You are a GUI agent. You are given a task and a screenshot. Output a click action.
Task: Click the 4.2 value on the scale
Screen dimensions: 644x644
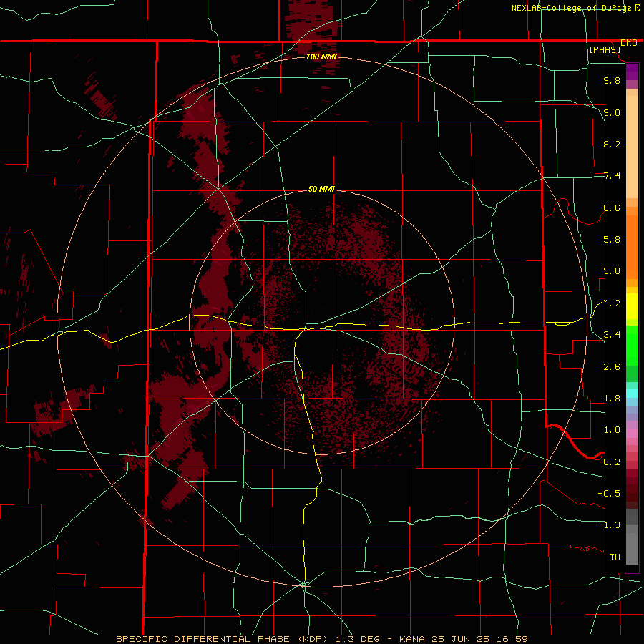(x=612, y=303)
